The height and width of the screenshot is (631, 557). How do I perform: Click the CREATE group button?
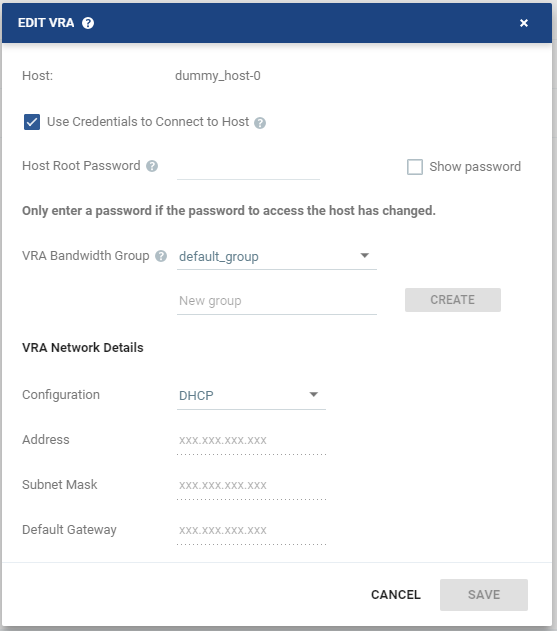[453, 300]
